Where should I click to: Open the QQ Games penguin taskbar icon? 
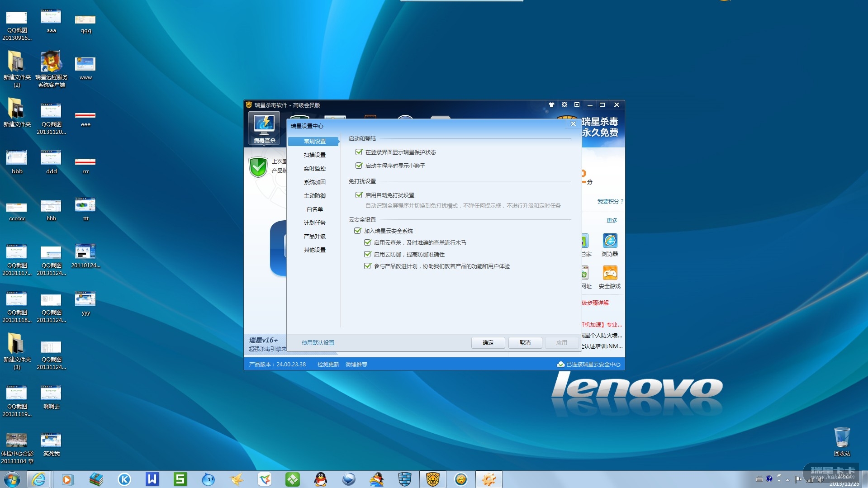pyautogui.click(x=377, y=479)
